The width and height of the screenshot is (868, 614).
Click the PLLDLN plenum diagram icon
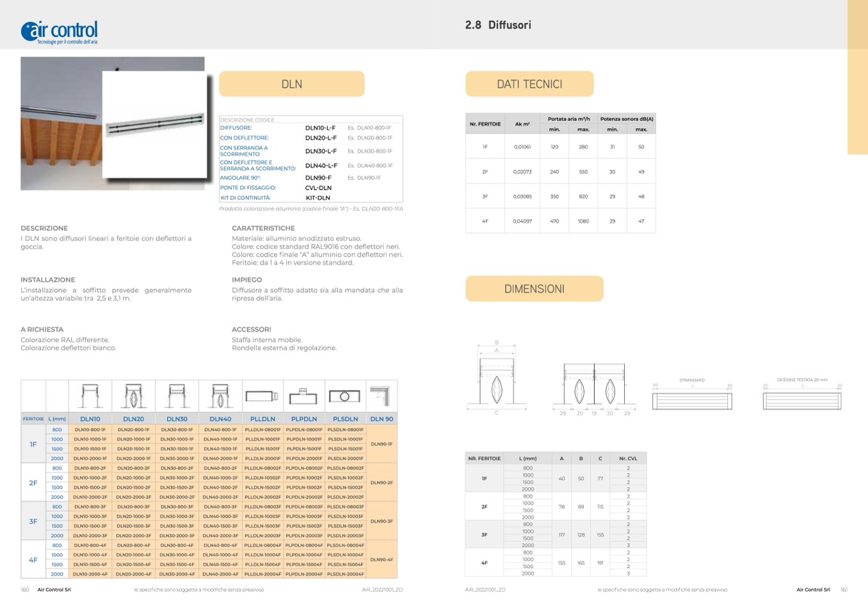click(262, 397)
